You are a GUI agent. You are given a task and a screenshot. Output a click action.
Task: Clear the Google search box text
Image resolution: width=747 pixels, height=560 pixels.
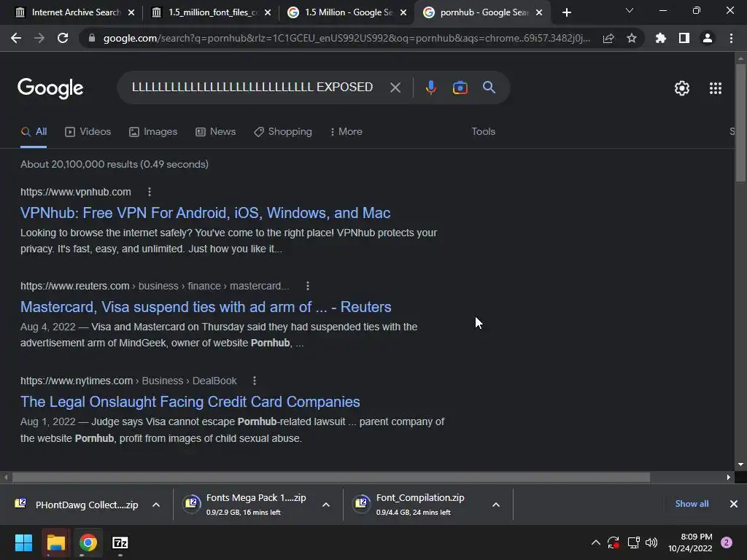pyautogui.click(x=395, y=87)
